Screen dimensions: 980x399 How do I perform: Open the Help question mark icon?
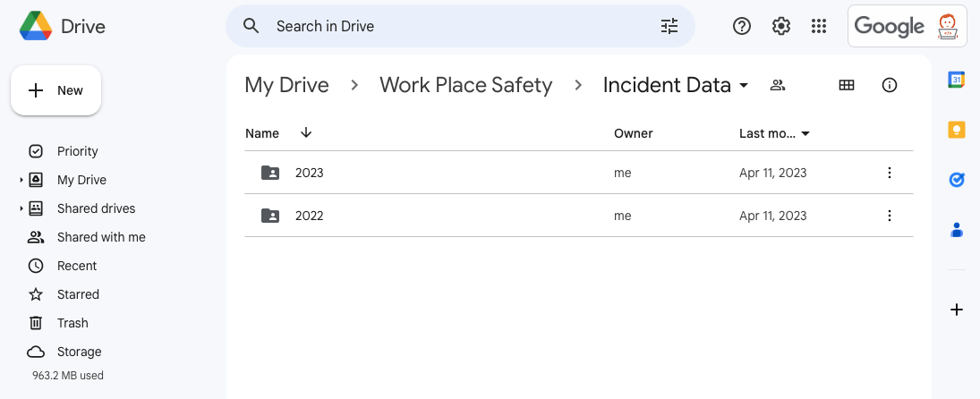tap(742, 26)
